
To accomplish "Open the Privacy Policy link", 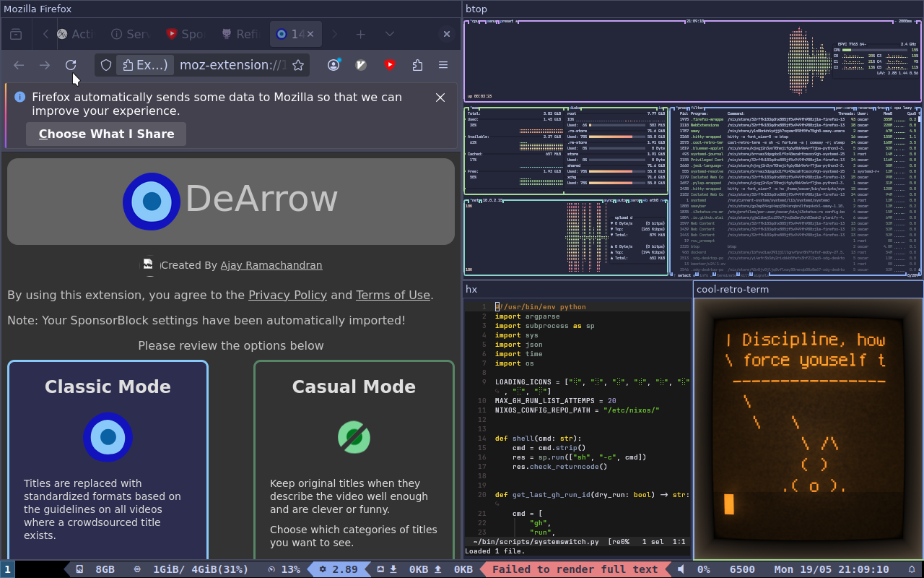I will coord(287,295).
